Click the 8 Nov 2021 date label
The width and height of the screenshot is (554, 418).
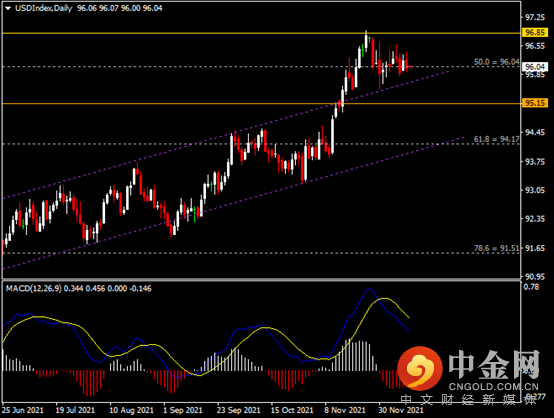pos(345,410)
